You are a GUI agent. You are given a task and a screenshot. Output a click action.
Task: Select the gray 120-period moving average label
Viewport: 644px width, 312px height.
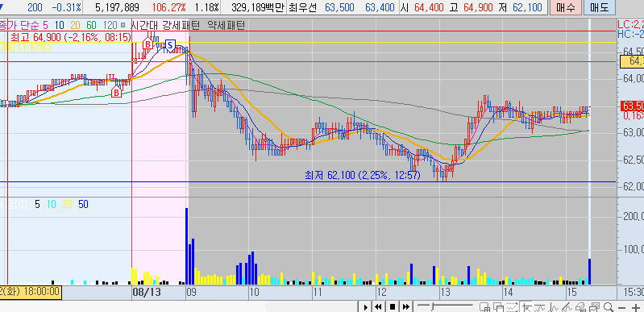(x=110, y=26)
